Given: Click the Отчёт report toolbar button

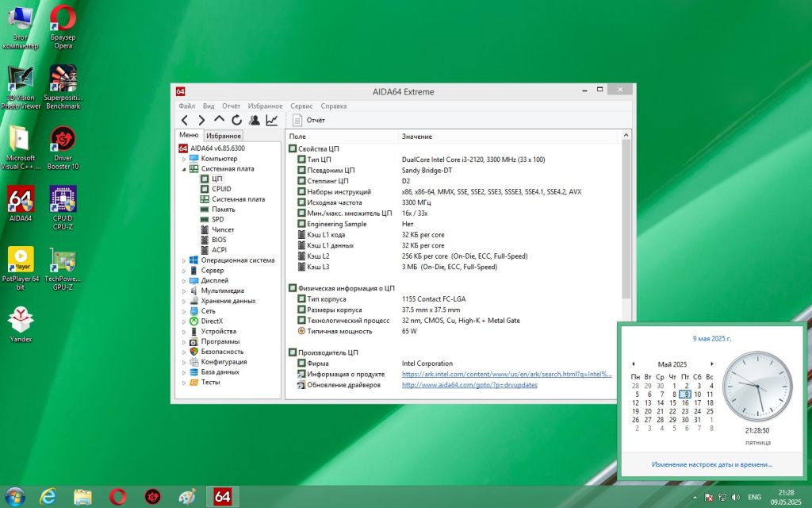Looking at the screenshot, I should (309, 121).
